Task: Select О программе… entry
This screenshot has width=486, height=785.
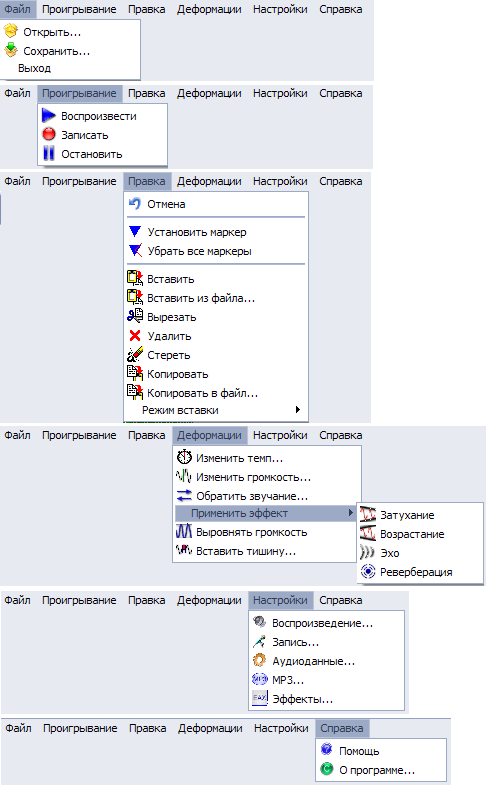Action: pos(377,770)
